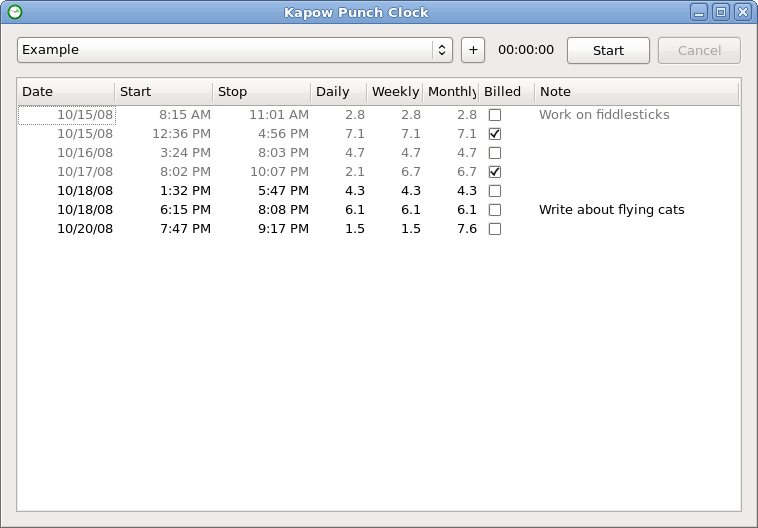
Task: Check Billed for the flying cats row
Action: [495, 210]
